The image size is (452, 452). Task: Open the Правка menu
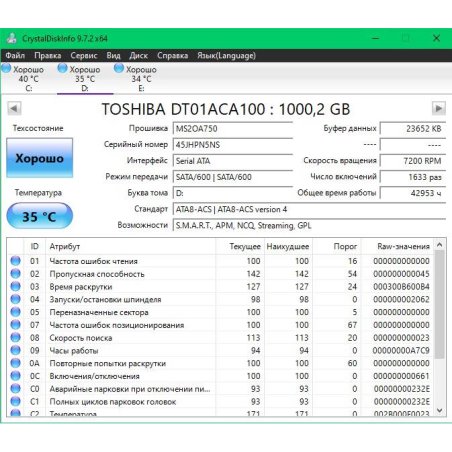48,55
